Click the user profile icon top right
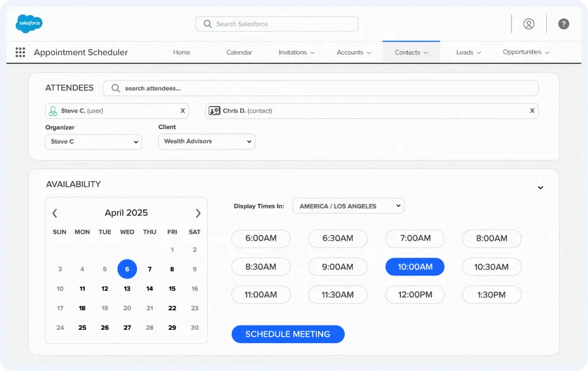This screenshot has width=588, height=371. (x=529, y=24)
